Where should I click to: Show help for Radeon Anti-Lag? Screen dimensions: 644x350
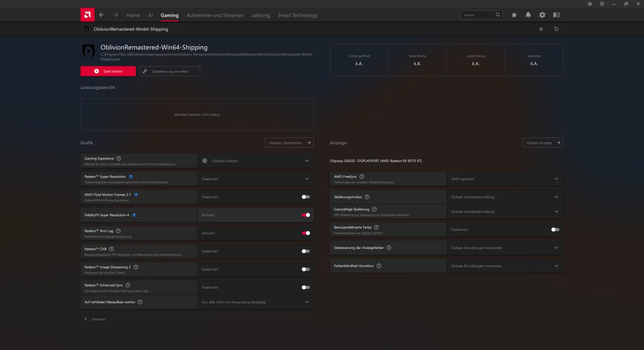[x=118, y=231]
